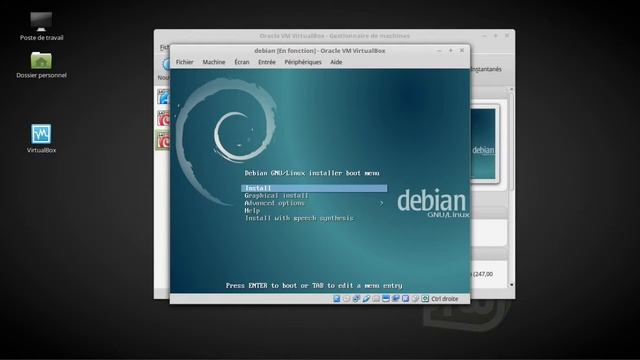
Task: Close the debian VM window
Action: [462, 51]
